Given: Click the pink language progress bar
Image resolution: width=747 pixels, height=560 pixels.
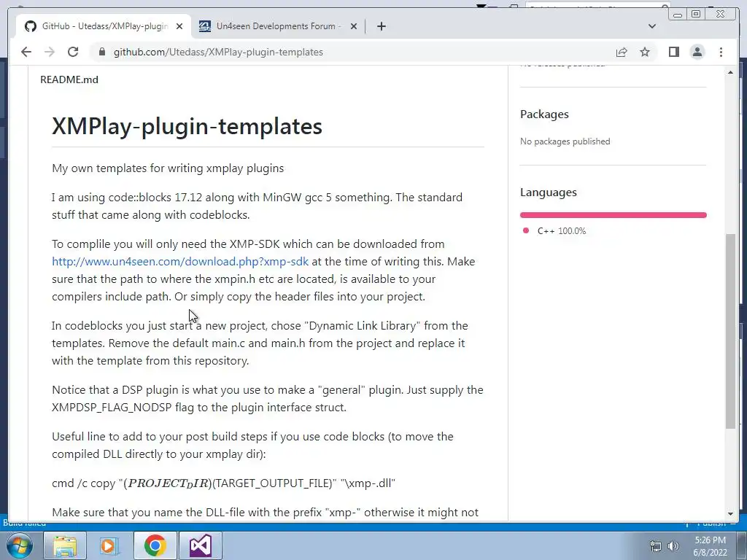Looking at the screenshot, I should coord(613,215).
